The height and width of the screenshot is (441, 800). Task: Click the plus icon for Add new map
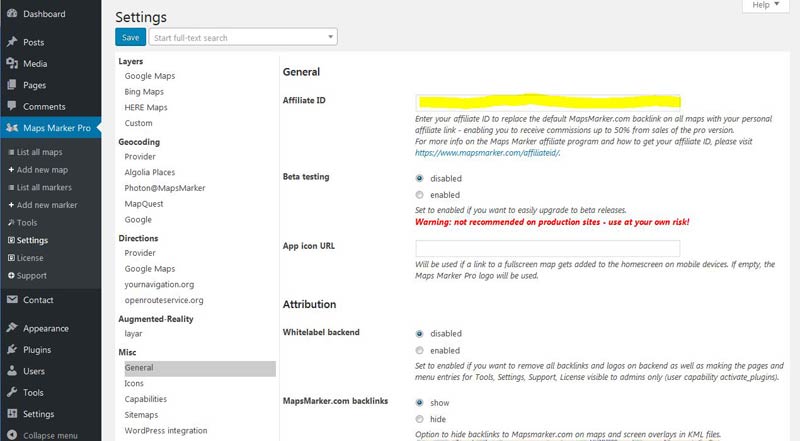tap(11, 169)
